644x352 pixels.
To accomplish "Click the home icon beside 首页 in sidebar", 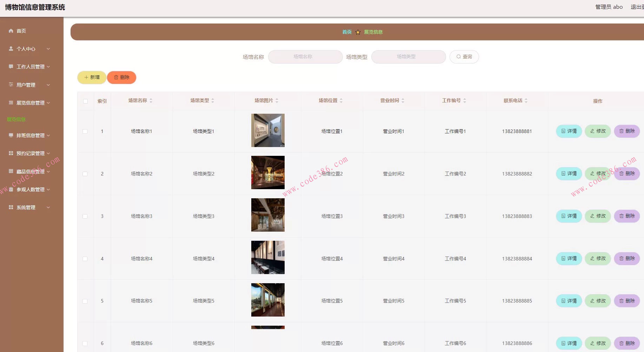I will pos(11,31).
